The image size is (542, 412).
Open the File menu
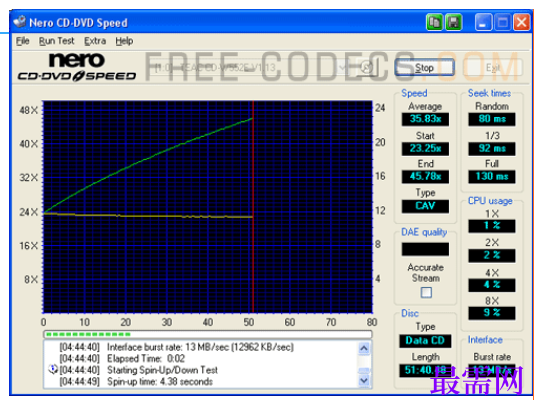pos(22,41)
